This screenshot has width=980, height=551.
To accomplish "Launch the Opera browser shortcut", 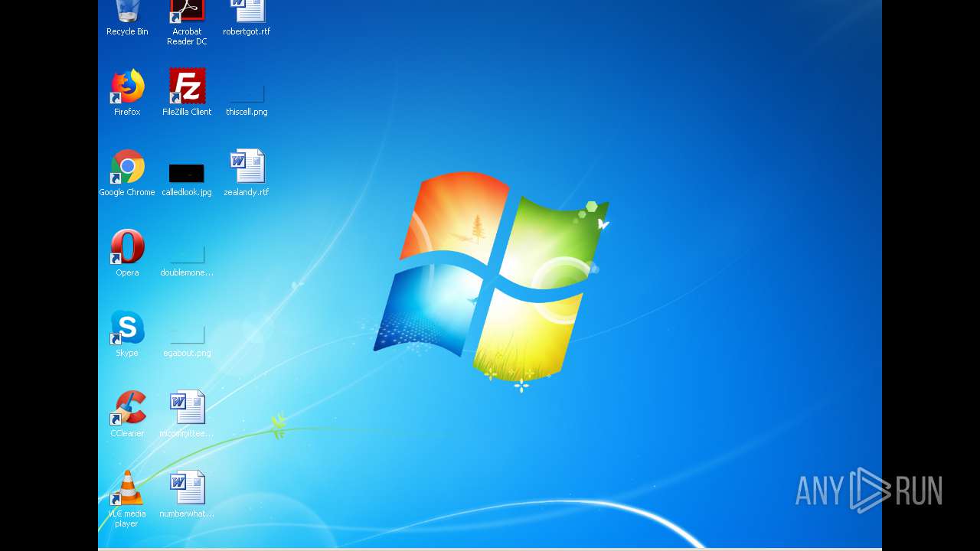I will click(x=127, y=247).
